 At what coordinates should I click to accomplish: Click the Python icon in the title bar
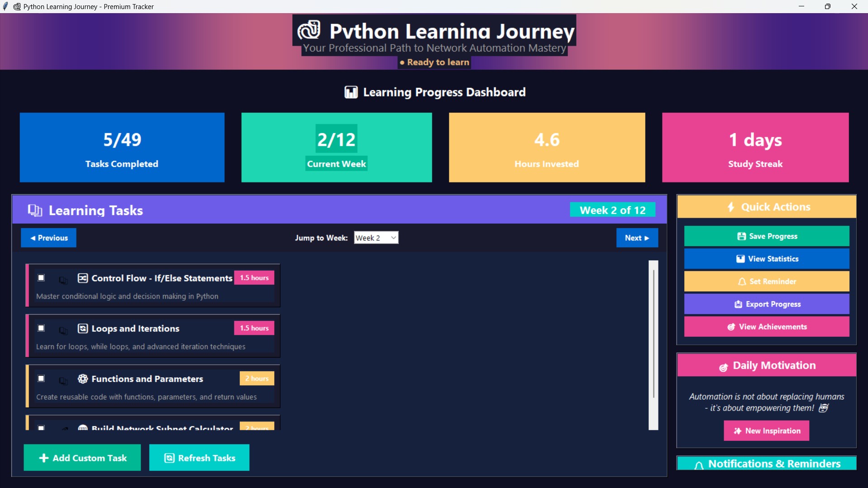(16, 6)
